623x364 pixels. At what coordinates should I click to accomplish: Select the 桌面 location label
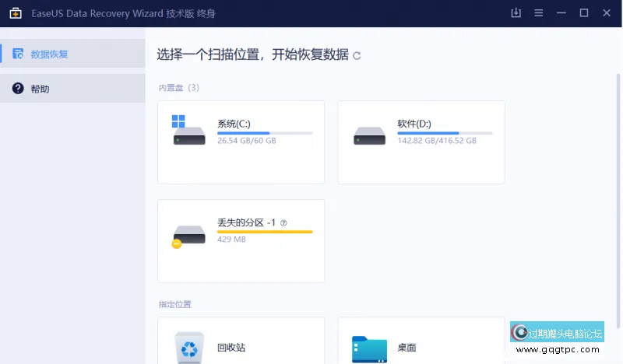(x=407, y=348)
